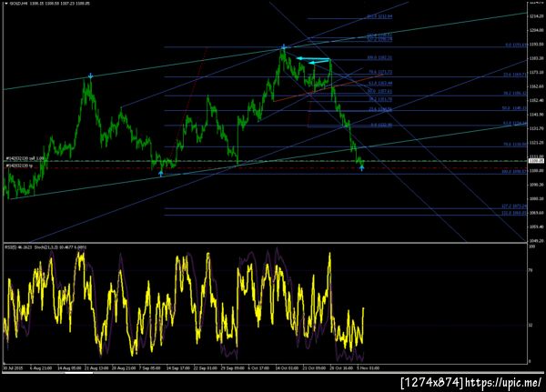The image size is (546, 392).
Task: Click the '30 Jul 2015' date label
Action: click(x=13, y=368)
